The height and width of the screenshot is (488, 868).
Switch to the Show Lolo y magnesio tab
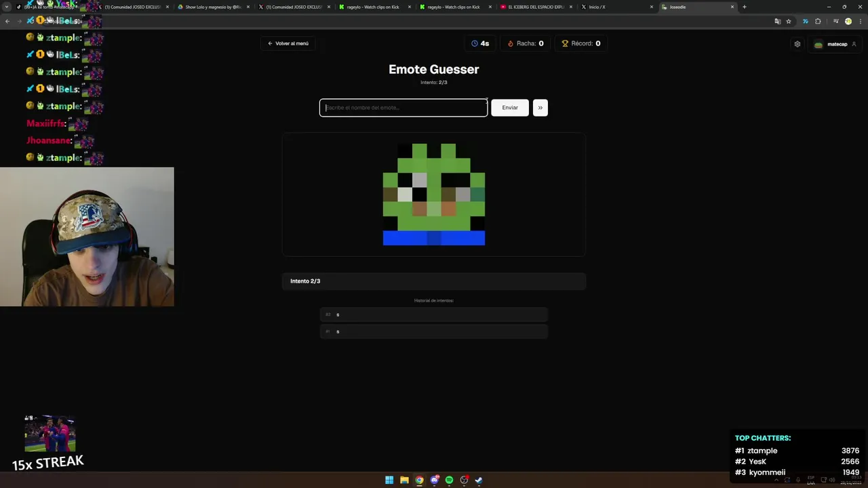[x=213, y=7]
